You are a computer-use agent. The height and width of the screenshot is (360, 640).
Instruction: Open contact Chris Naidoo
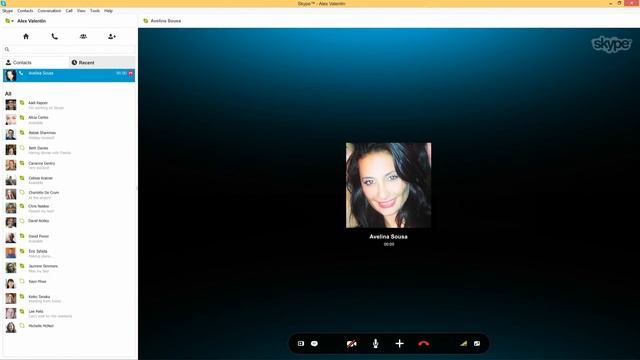click(x=69, y=208)
